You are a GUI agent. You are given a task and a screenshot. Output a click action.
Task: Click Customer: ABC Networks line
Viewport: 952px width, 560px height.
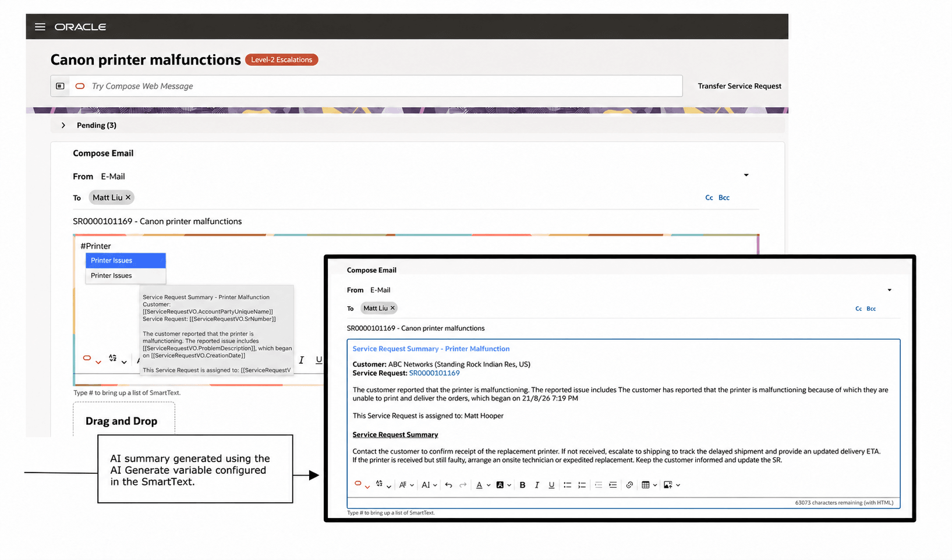[441, 364]
